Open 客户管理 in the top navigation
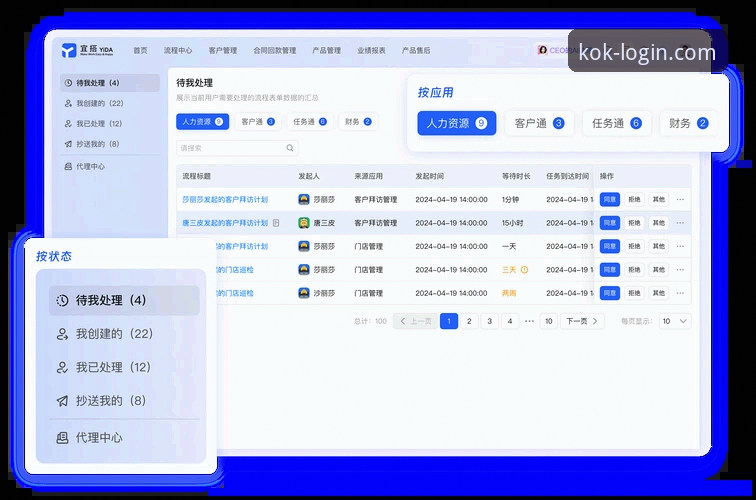 point(223,50)
